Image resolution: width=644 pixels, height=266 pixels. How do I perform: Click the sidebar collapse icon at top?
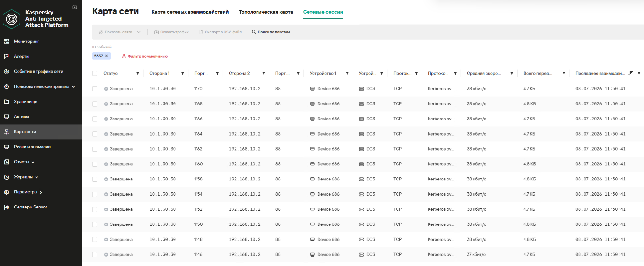75,7
